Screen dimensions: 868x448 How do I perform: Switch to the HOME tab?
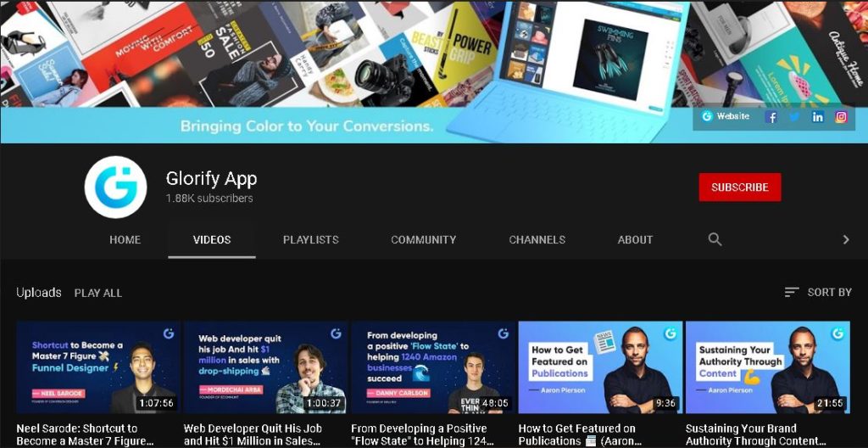pyautogui.click(x=125, y=240)
